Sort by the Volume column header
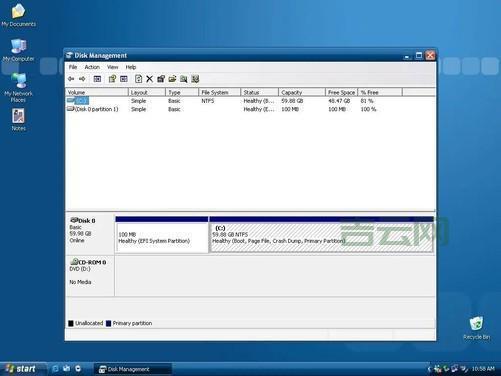Image resolution: width=501 pixels, height=376 pixels. (x=97, y=92)
